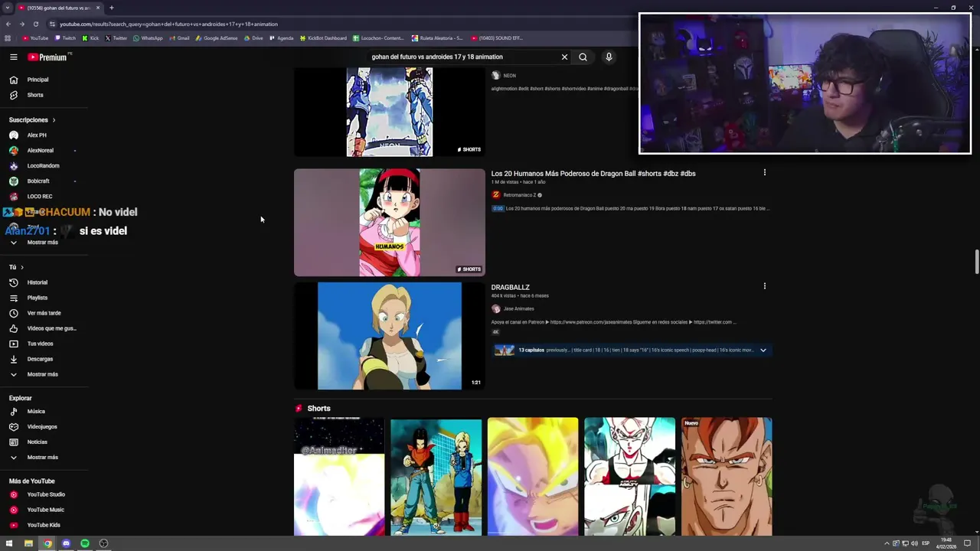Open short with Super Saiyan Gohan face
980x551 pixels.
(533, 476)
